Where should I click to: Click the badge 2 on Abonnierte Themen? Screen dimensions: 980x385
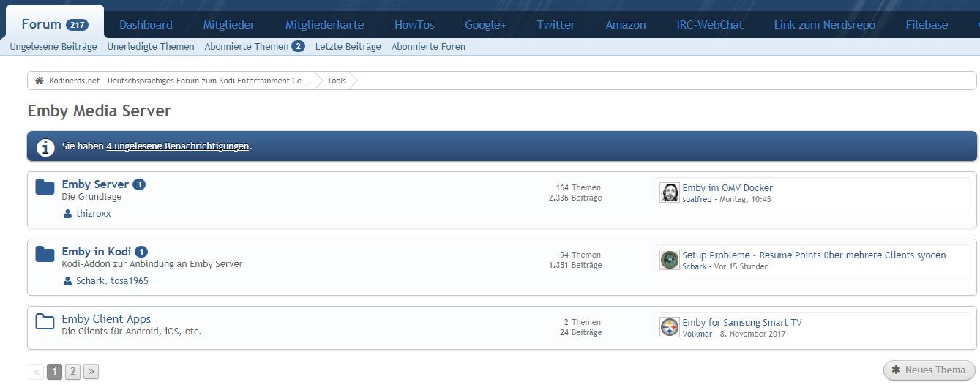[x=298, y=46]
